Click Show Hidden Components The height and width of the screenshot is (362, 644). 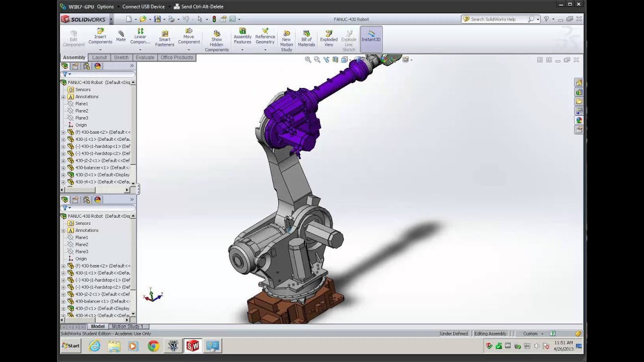(217, 41)
